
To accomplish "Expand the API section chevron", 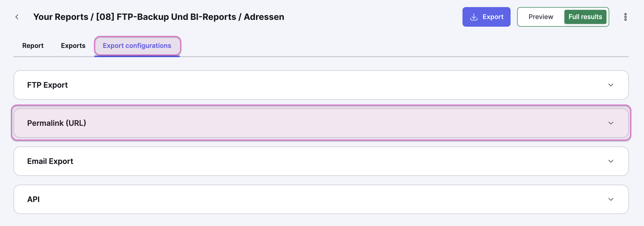I will pyautogui.click(x=611, y=199).
